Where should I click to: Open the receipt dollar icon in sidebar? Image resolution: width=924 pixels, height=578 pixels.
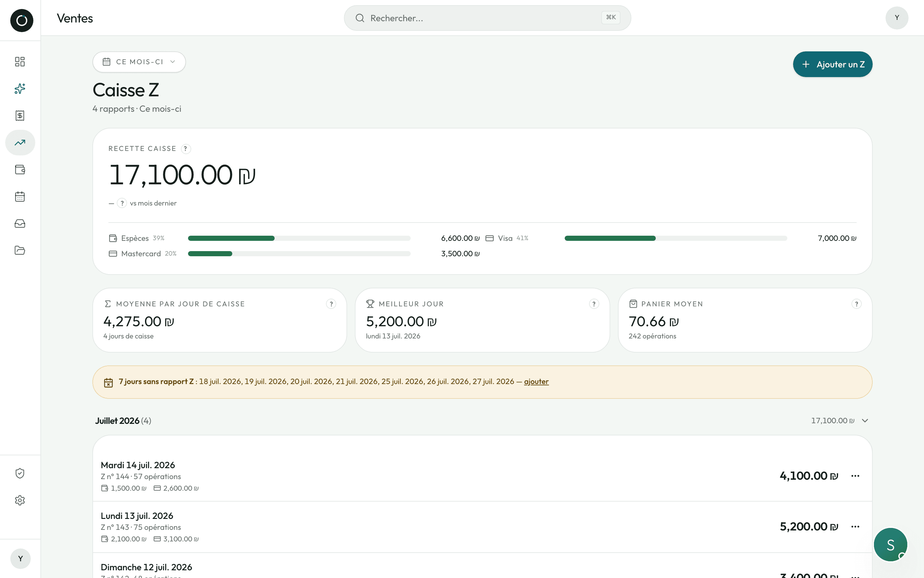(20, 116)
